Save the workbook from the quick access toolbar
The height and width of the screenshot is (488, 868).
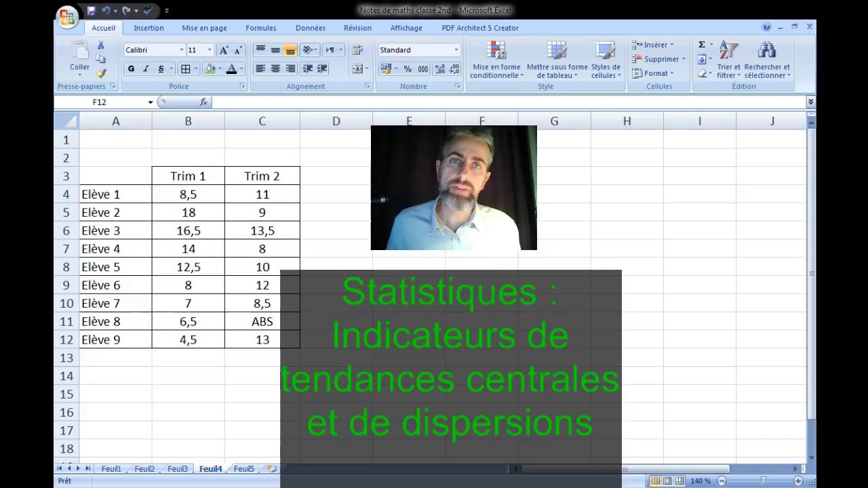click(92, 11)
